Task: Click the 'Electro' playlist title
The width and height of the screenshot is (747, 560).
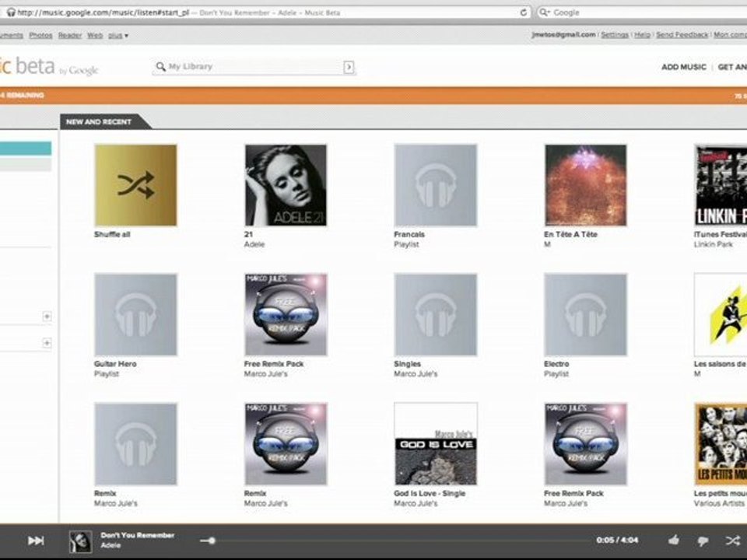Action: 556,364
